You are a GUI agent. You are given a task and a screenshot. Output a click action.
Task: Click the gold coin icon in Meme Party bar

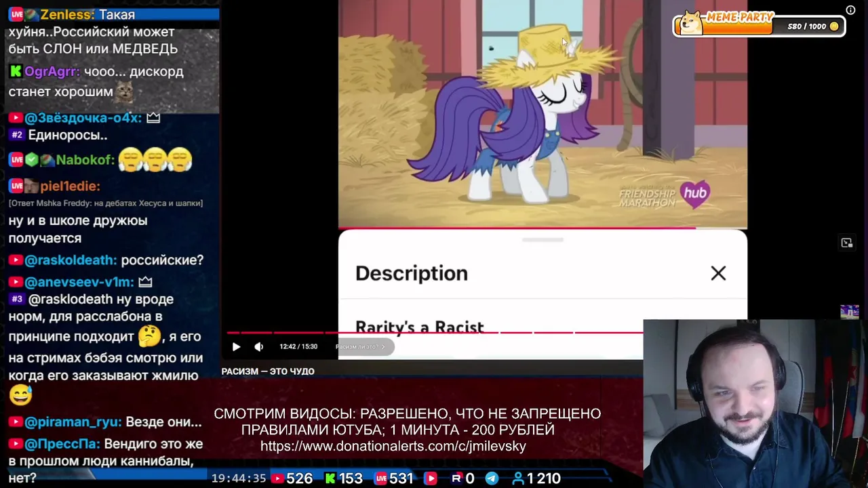(834, 26)
